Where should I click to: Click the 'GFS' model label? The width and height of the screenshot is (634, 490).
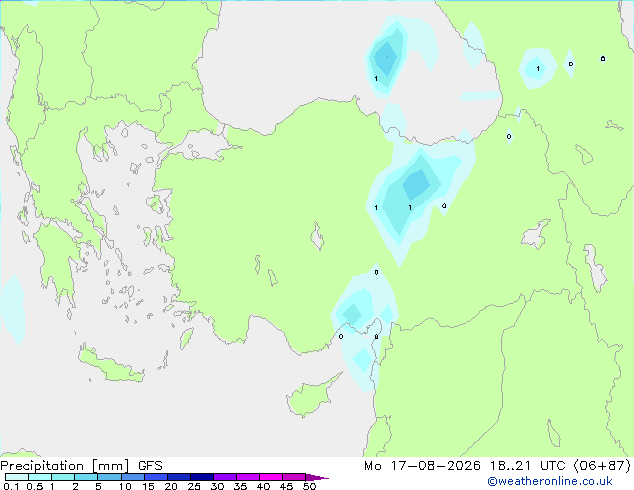click(x=150, y=466)
